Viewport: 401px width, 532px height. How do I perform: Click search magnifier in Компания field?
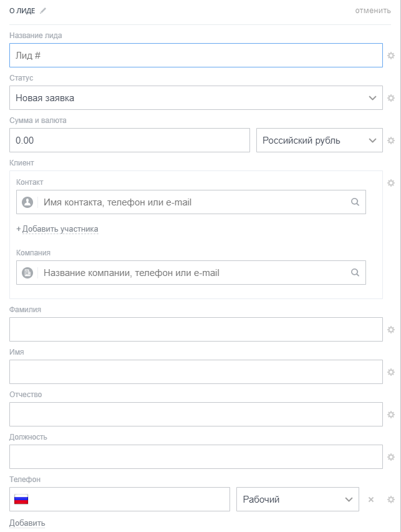(355, 273)
